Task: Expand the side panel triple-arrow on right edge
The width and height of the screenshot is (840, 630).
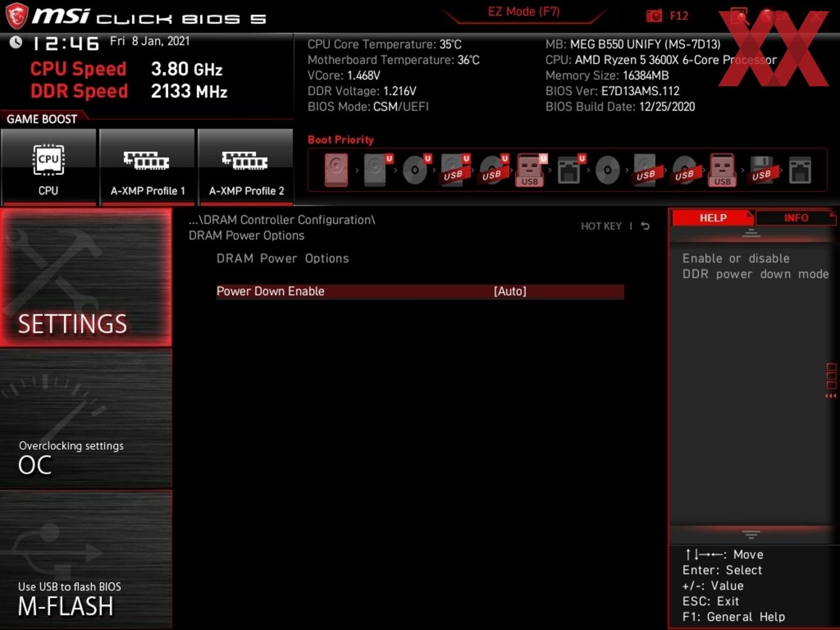Action: pyautogui.click(x=831, y=396)
